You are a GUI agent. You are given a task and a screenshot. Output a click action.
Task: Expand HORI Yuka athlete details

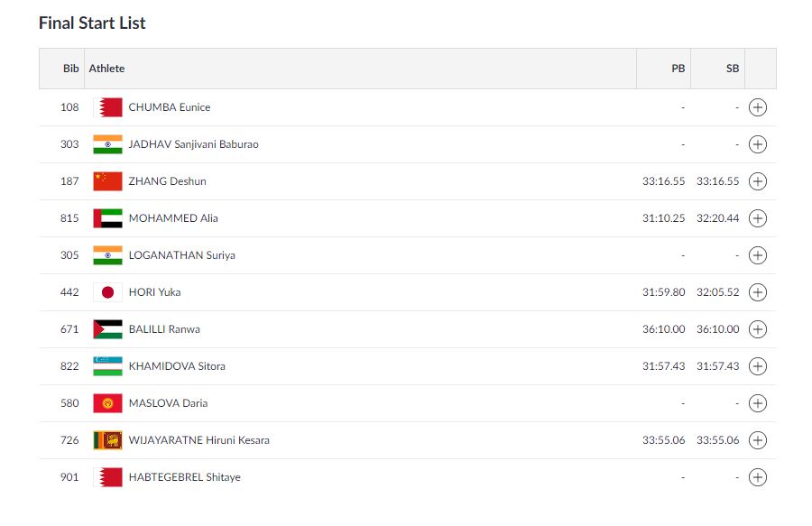(757, 292)
